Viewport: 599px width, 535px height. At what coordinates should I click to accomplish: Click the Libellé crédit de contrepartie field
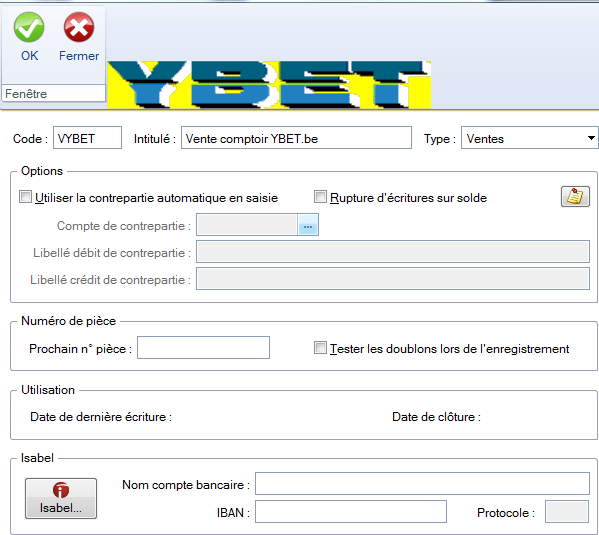pos(393,279)
